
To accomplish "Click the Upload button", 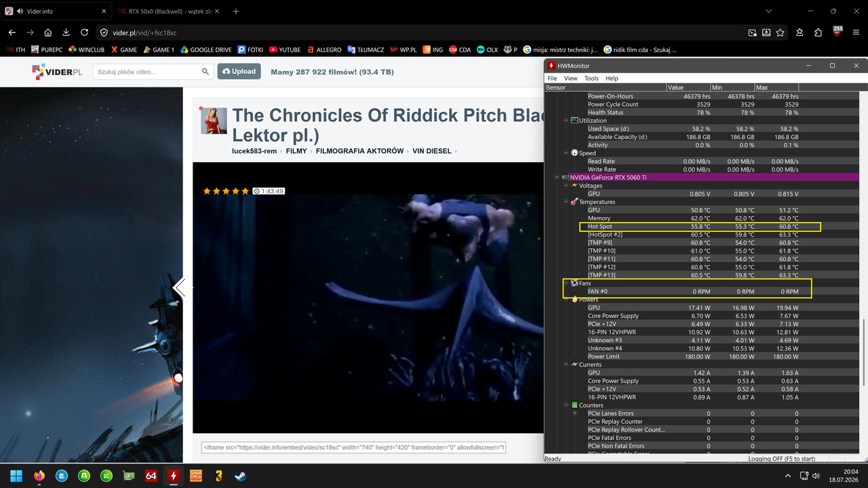I will pyautogui.click(x=239, y=71).
